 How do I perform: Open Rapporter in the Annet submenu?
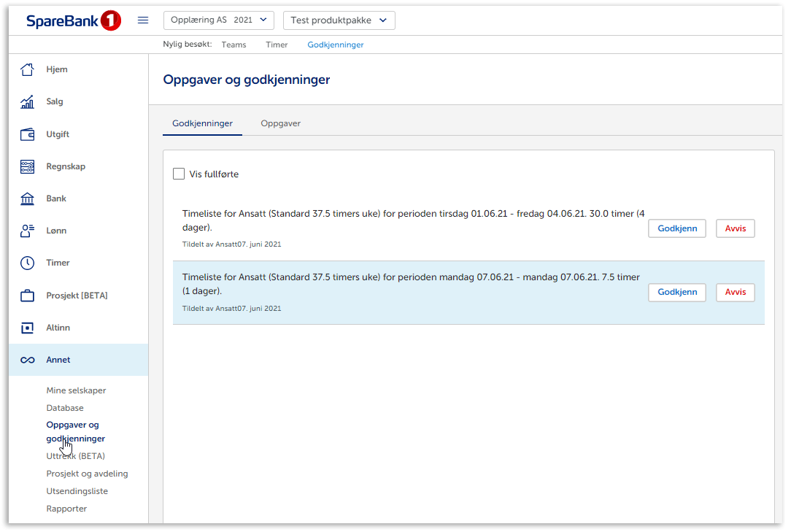[66, 509]
